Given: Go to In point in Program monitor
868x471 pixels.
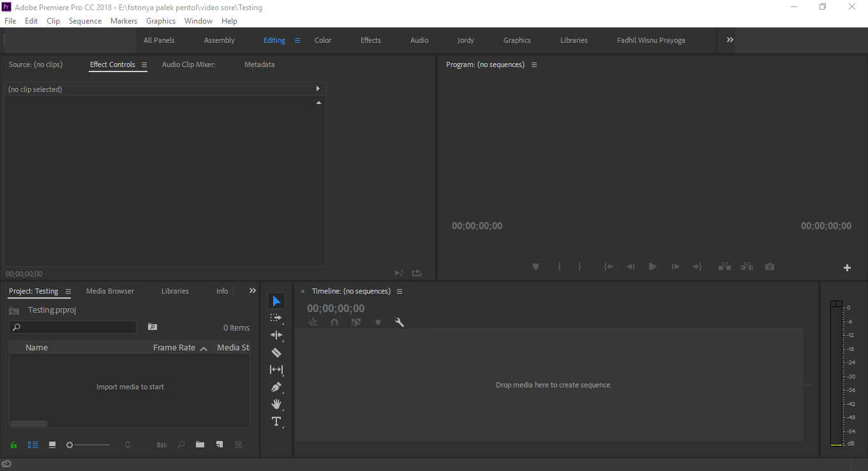Looking at the screenshot, I should click(x=609, y=267).
